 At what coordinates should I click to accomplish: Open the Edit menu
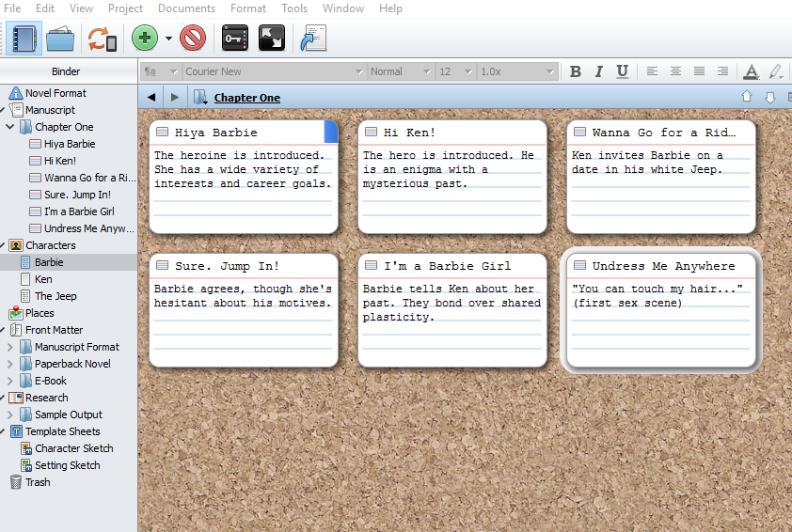pos(45,8)
